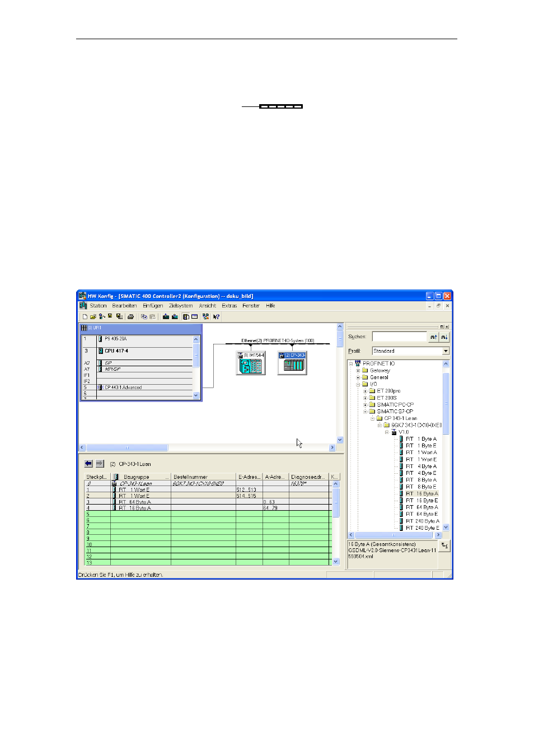This screenshot has width=534, height=756.
Task: Select the CP-343 device icon on PROFINET line
Action: pos(292,363)
